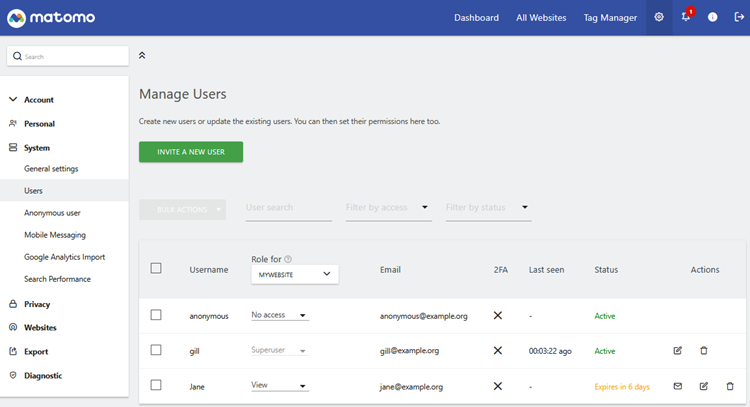Focus the User search field
The width and height of the screenshot is (750, 407).
[x=288, y=208]
